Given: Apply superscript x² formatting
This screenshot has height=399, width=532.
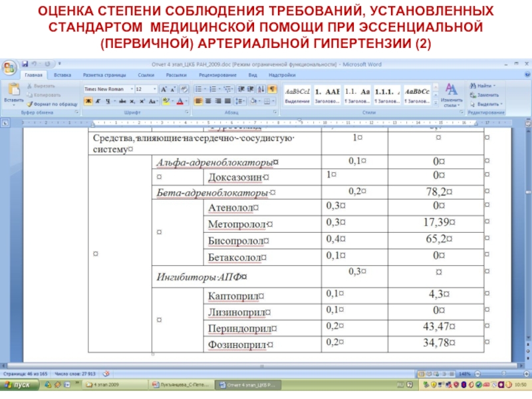Looking at the screenshot, I should click(142, 101).
